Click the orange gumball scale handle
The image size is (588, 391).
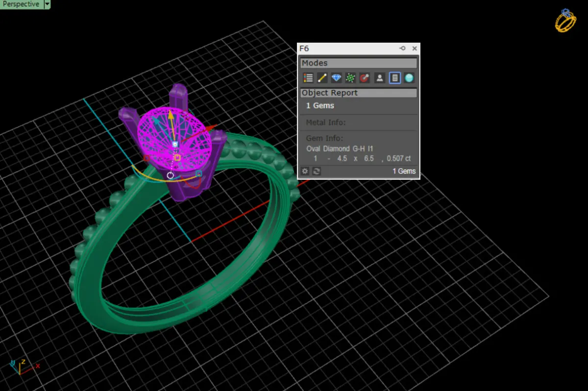tap(177, 157)
